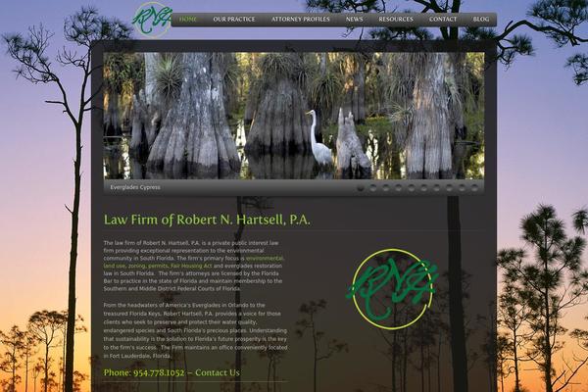Select the seventh slideshow pagination dot
Image resolution: width=588 pixels, height=392 pixels.
pos(436,187)
